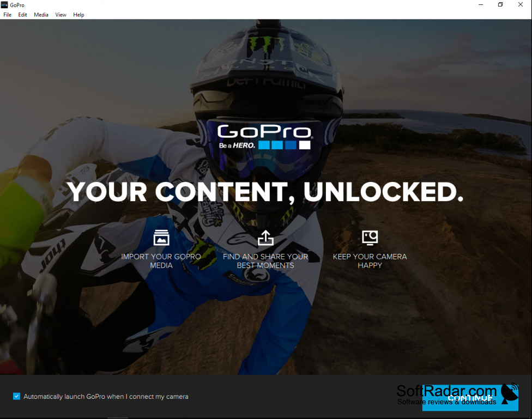Click the share upload arrow icon
Viewport: 532px width, 419px height.
pyautogui.click(x=265, y=238)
